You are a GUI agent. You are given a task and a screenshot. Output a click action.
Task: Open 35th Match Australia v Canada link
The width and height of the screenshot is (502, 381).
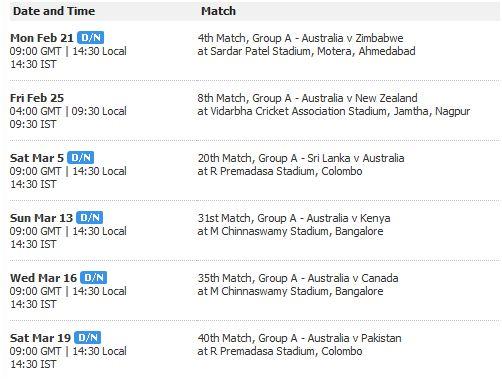point(298,278)
